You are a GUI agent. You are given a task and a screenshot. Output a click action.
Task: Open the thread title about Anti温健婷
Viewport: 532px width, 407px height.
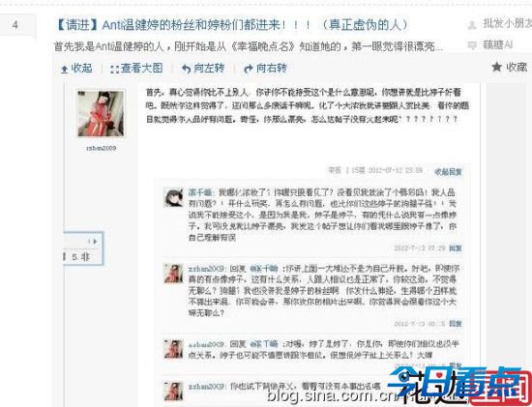click(231, 25)
